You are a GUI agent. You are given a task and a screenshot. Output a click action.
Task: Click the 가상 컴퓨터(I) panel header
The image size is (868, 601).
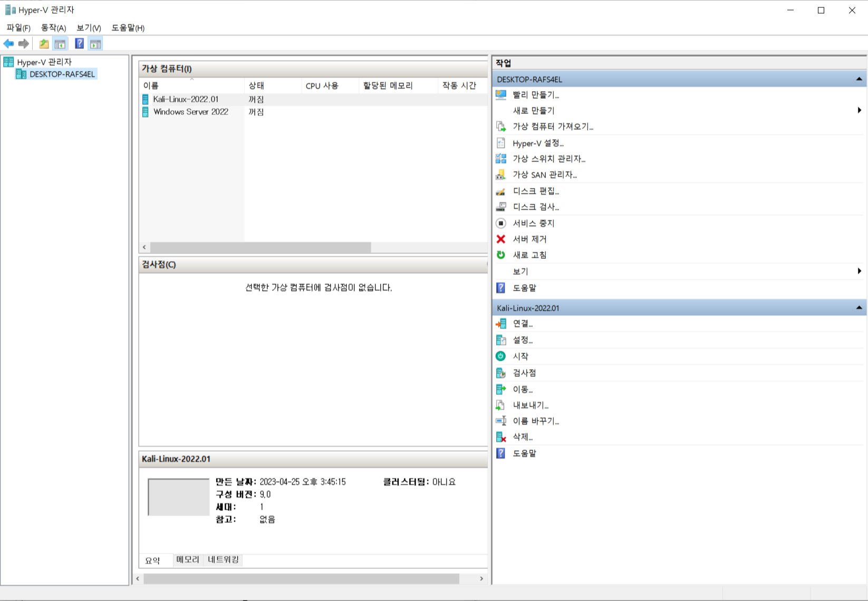pos(313,69)
